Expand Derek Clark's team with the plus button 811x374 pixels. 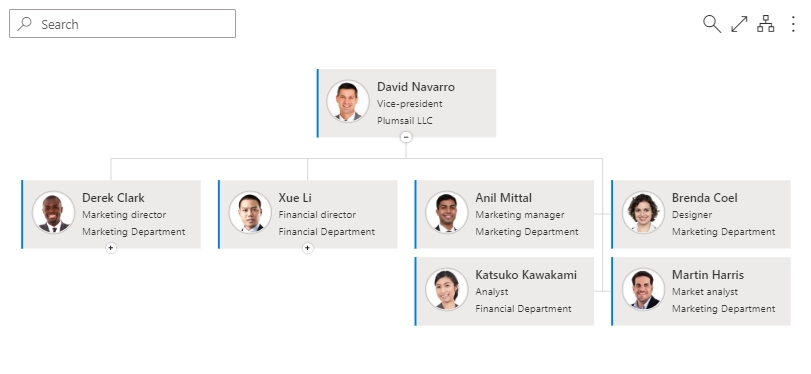pos(111,248)
